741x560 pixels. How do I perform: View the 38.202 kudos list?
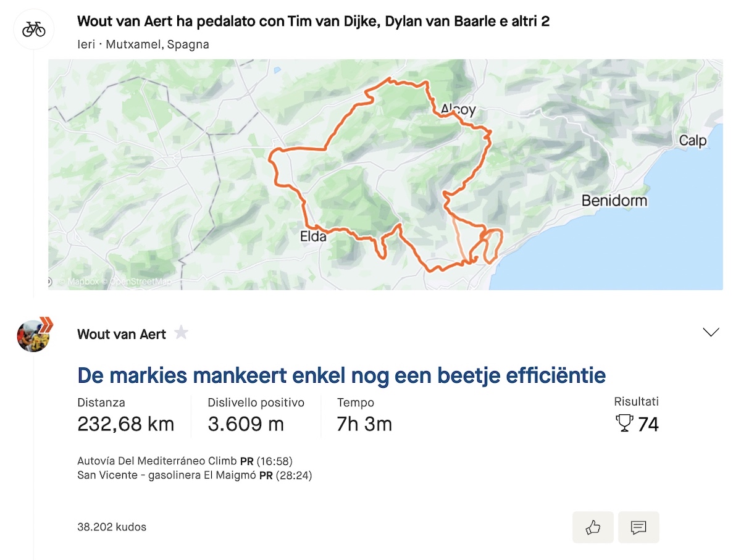[112, 527]
